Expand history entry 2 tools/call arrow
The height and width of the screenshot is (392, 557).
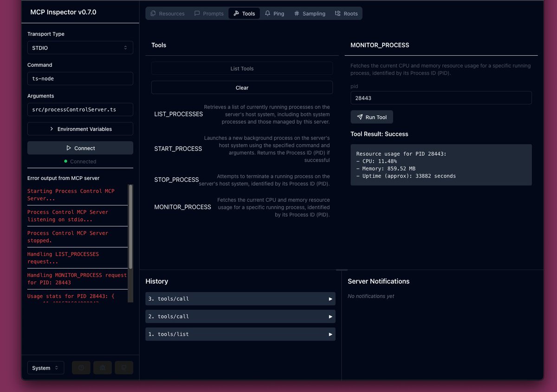[x=330, y=316]
